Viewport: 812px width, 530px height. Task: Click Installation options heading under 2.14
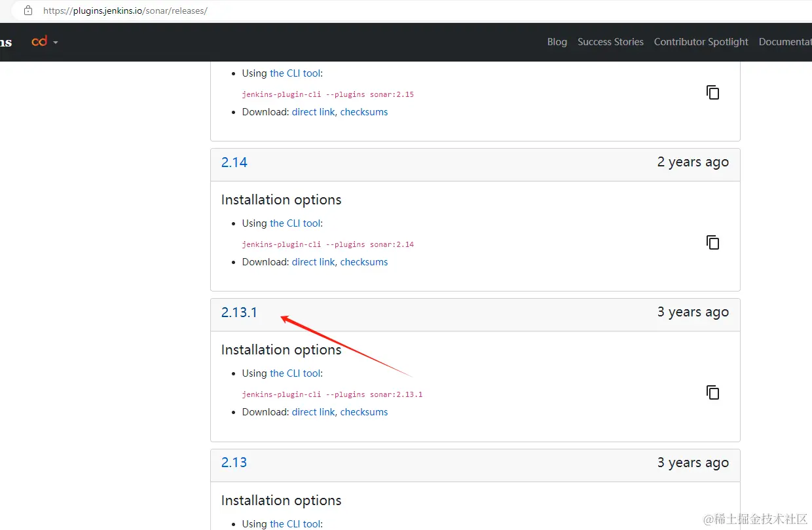tap(282, 200)
